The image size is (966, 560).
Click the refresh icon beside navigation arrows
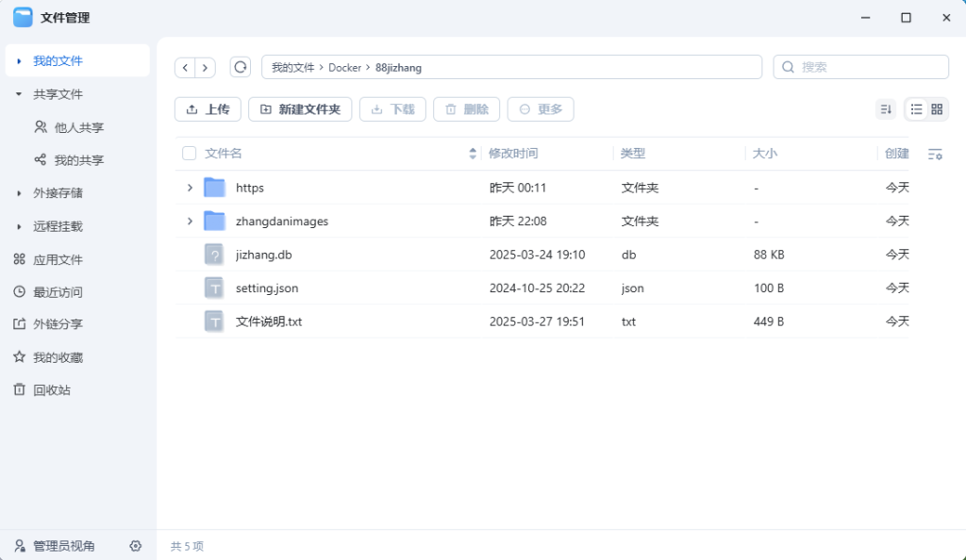[241, 67]
